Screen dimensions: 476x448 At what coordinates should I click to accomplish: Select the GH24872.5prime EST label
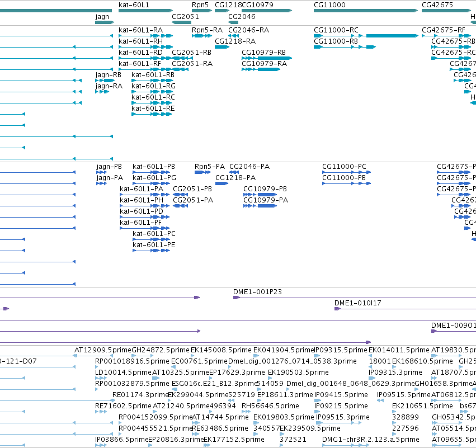coord(161,350)
